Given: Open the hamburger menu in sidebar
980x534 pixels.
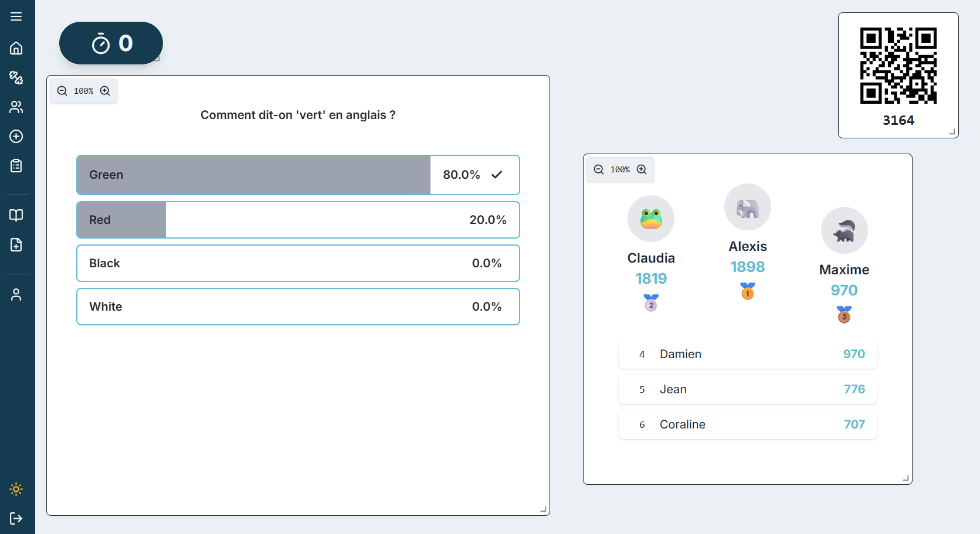Looking at the screenshot, I should (x=16, y=16).
